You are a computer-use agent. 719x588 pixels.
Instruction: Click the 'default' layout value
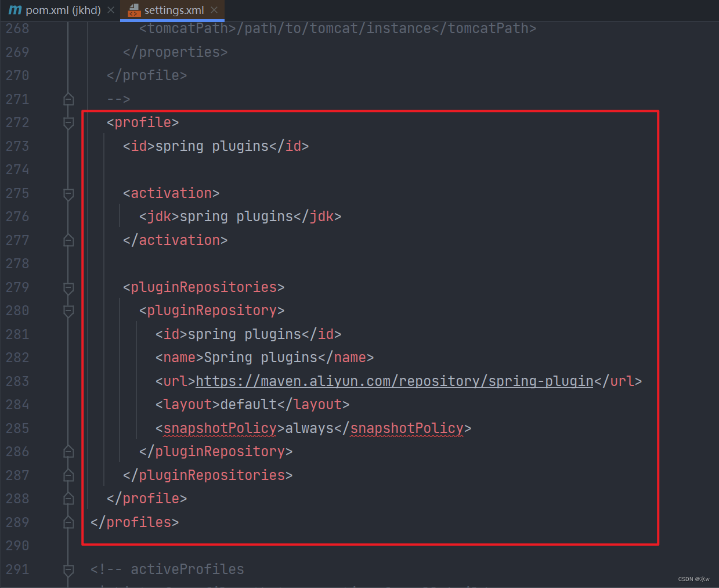pos(248,405)
